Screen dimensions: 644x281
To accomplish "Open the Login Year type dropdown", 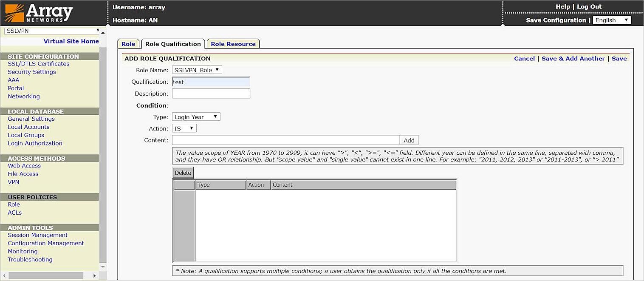I will point(196,117).
